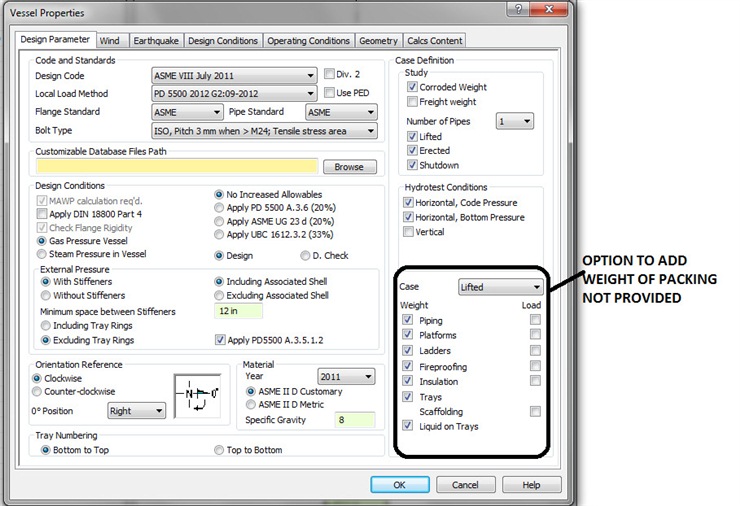Uncheck Apply PD5500 A.3.5.1.2
This screenshot has height=506, width=740.
tap(220, 340)
